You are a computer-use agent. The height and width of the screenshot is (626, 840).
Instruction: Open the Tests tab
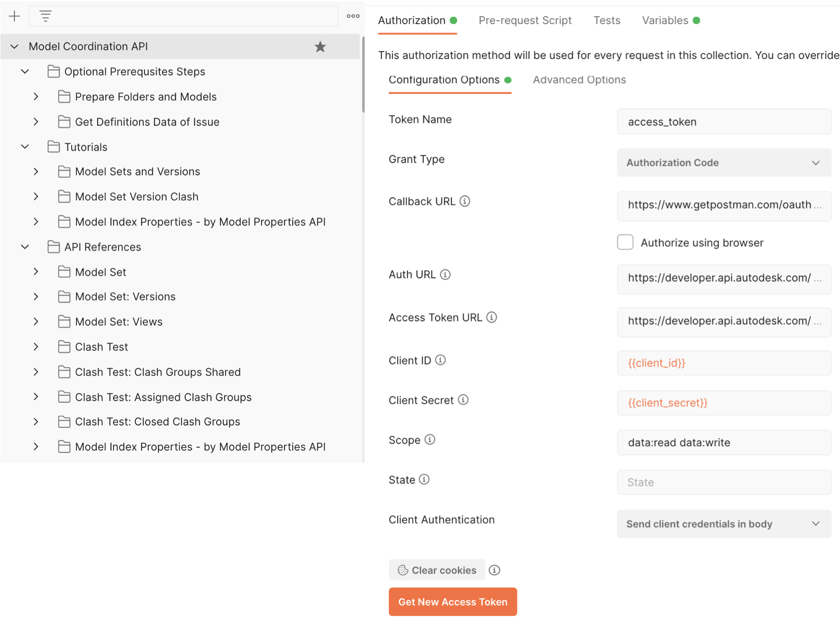607,20
